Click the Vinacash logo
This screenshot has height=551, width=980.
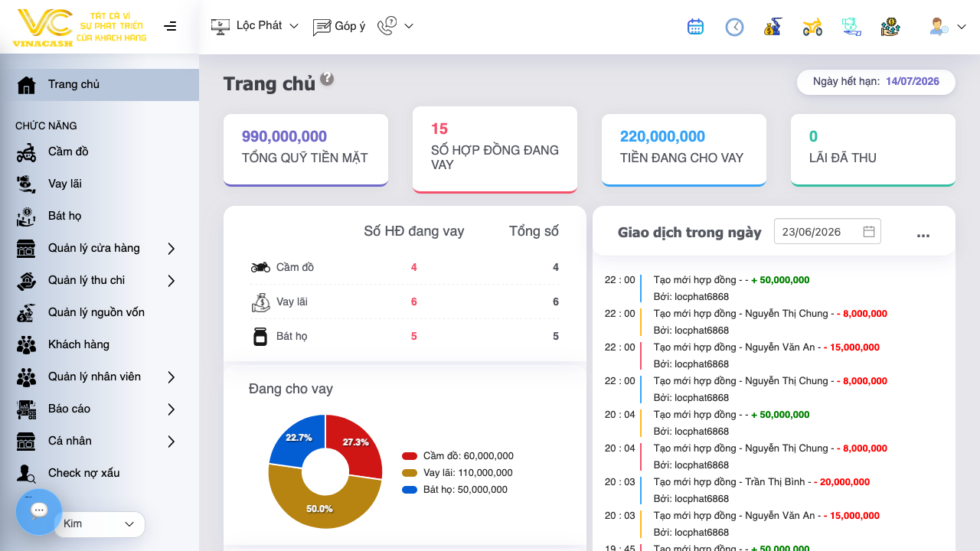tap(80, 27)
